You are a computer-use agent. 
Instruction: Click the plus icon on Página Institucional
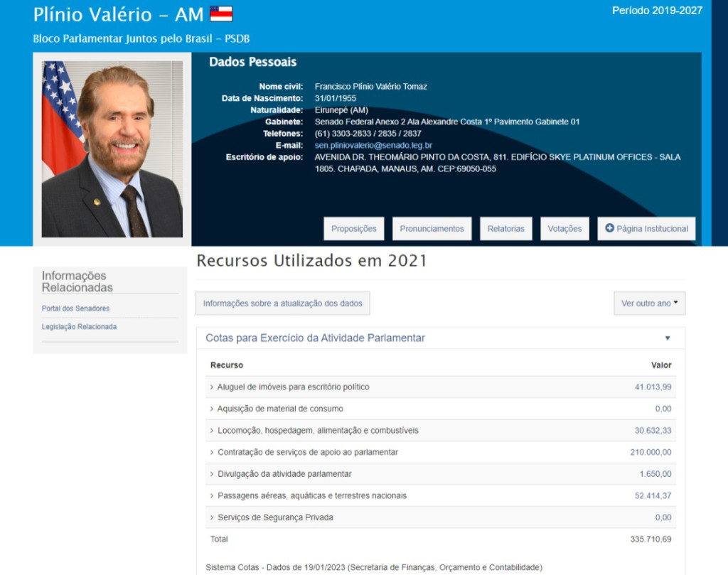click(609, 228)
